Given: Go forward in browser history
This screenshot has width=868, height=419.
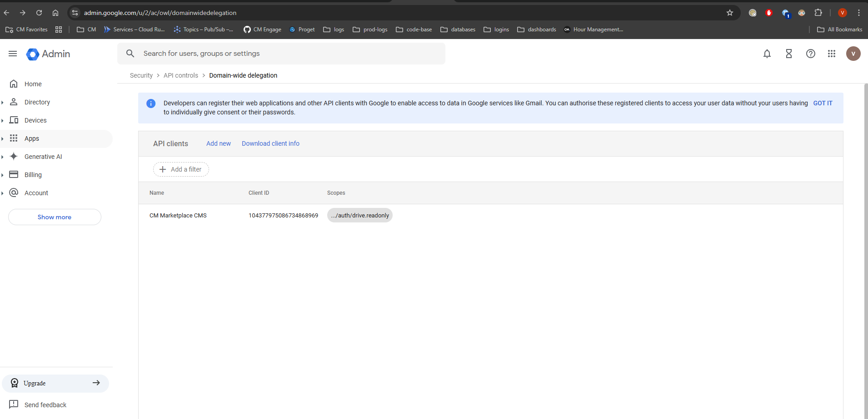Looking at the screenshot, I should pyautogui.click(x=23, y=13).
